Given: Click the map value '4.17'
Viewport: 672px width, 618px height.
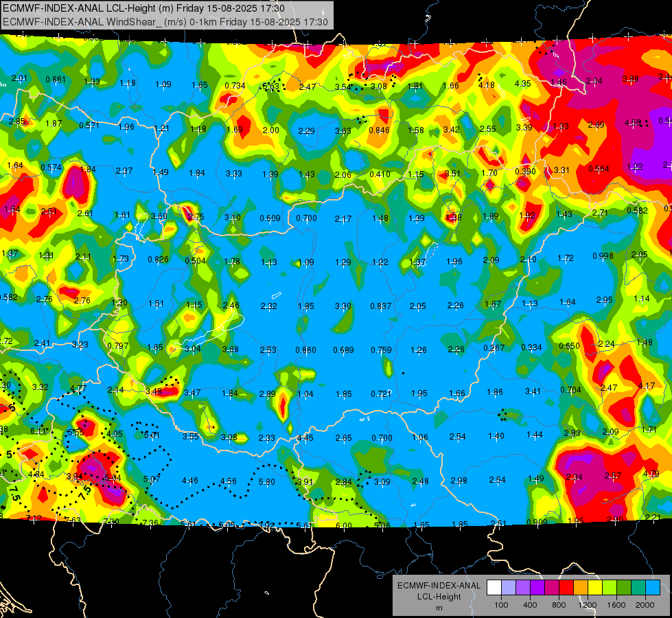Looking at the screenshot, I should 647,385.
